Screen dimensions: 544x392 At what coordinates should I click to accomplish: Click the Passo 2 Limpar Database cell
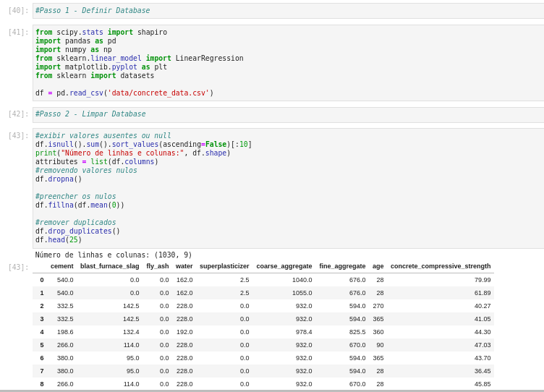click(288, 114)
